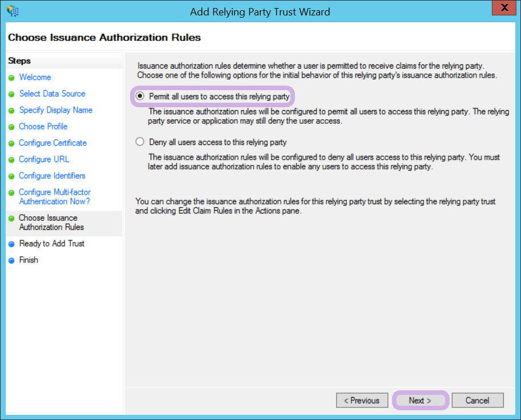Close the Add Relying Party Trust Wizard

[x=504, y=9]
